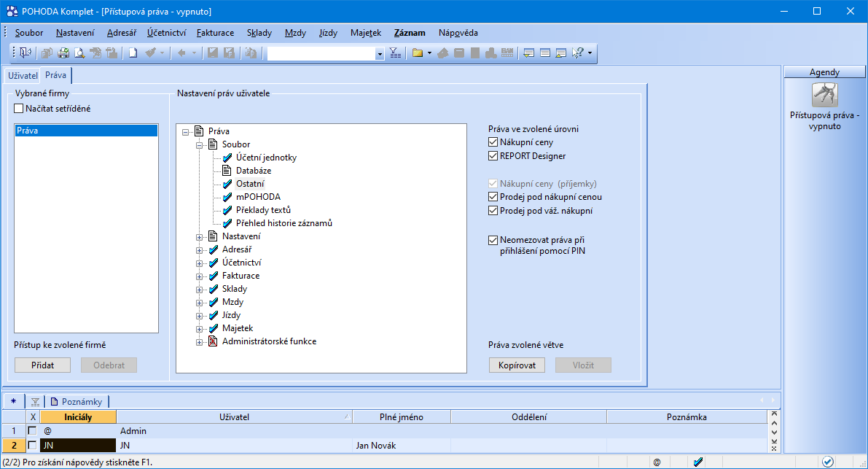Click the @ icon in the status bar

(x=657, y=462)
